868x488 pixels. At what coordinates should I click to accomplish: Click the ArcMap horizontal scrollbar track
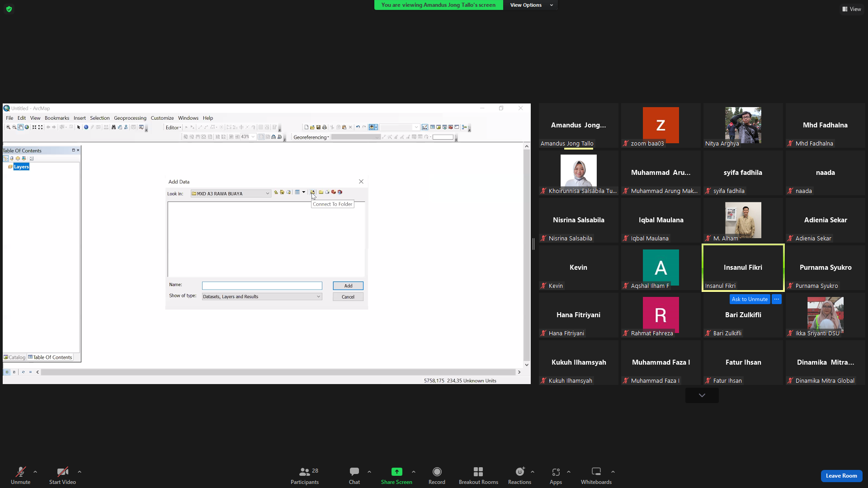(x=278, y=372)
